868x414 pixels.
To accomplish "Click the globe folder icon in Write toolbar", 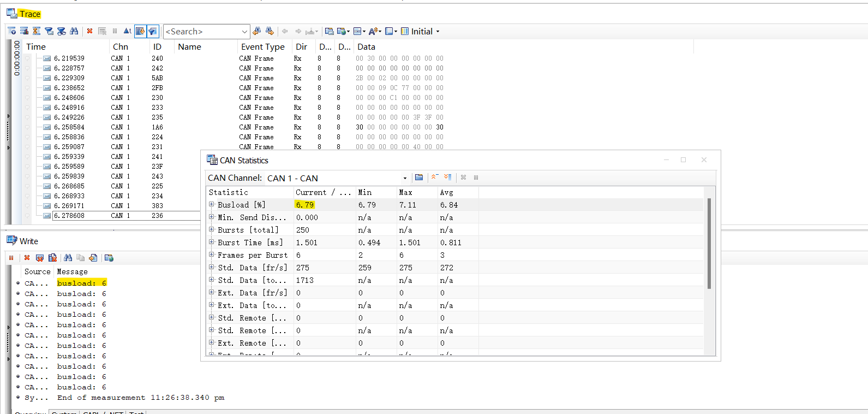I will 109,258.
